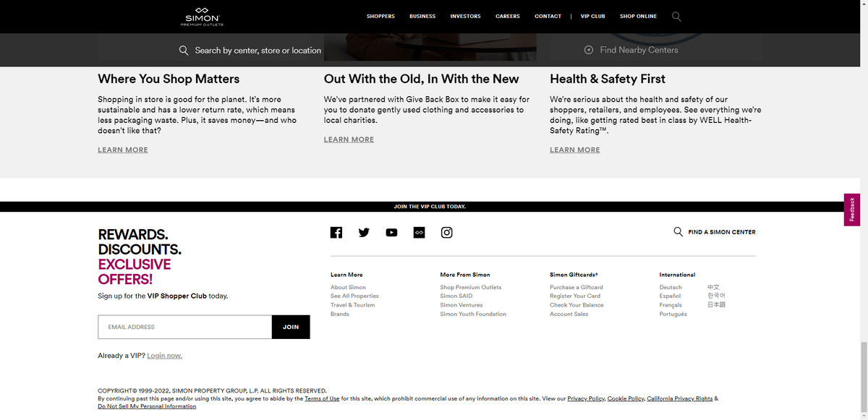The width and height of the screenshot is (868, 420).
Task: Open Check Your Balance link
Action: pyautogui.click(x=576, y=305)
